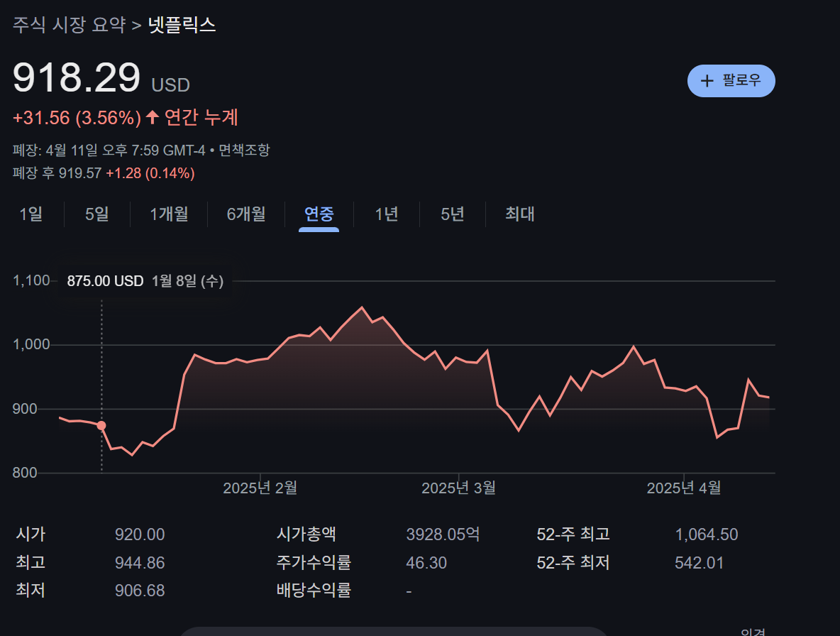Select the 1개월 range tab
The width and height of the screenshot is (840, 636).
[169, 214]
